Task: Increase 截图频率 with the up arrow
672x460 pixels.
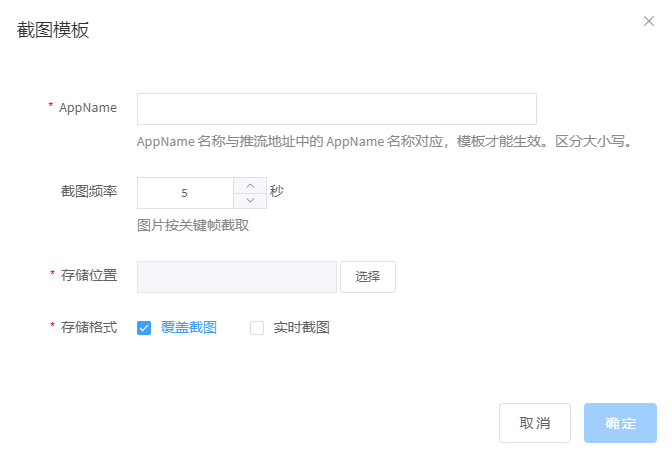Action: 250,185
